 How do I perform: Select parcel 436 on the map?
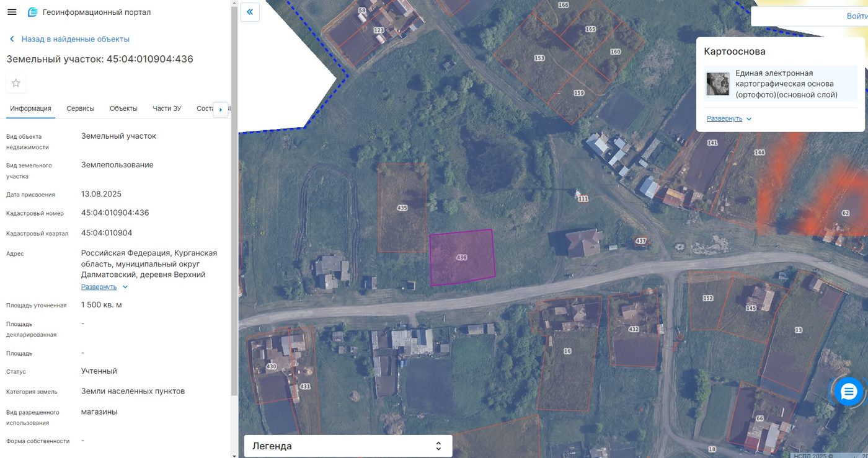pyautogui.click(x=462, y=257)
